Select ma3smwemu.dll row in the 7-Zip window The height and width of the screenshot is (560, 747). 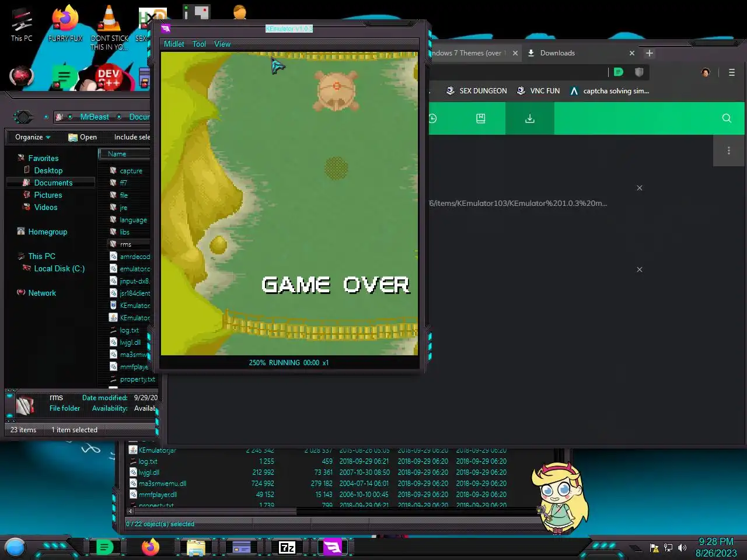(317, 484)
